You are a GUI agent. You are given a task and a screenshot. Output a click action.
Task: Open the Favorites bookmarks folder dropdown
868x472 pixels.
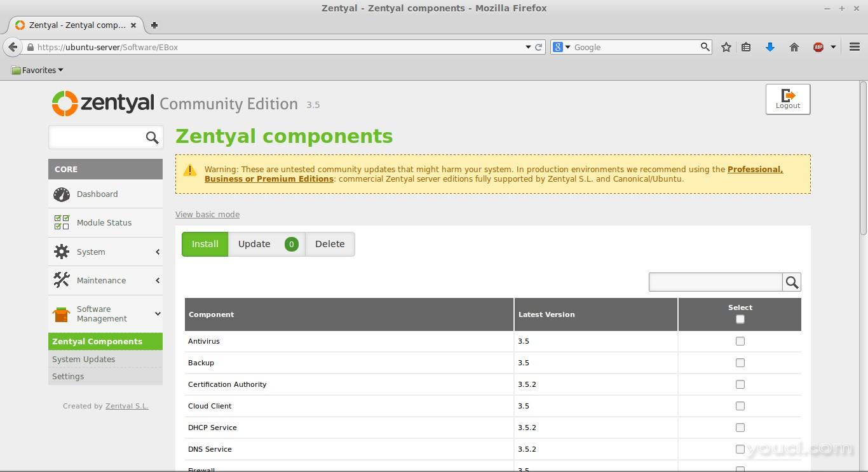tap(37, 70)
